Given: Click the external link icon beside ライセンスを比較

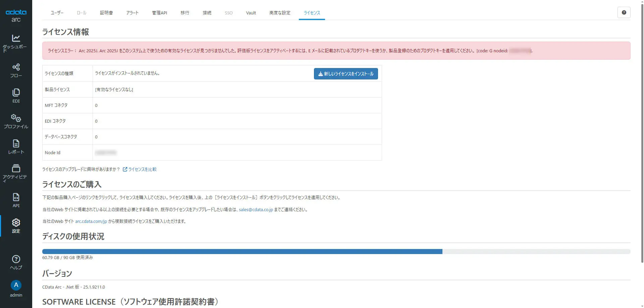Looking at the screenshot, I should click(125, 169).
